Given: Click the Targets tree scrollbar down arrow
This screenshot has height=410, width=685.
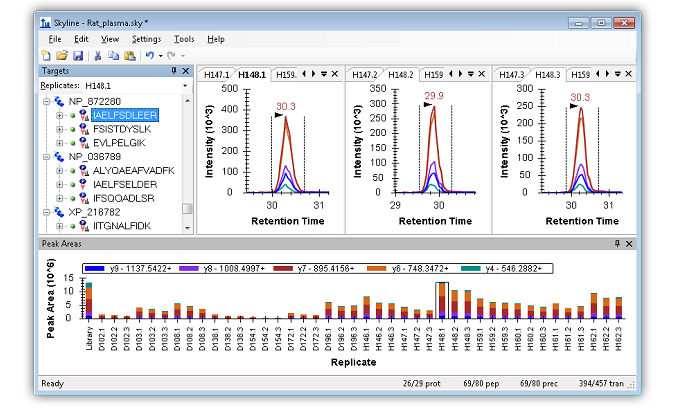Looking at the screenshot, I should (x=187, y=227).
